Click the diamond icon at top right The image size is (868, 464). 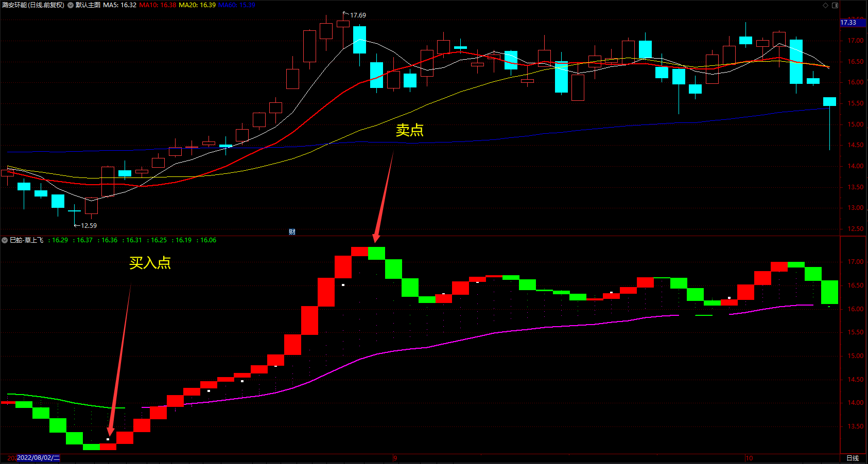(826, 5)
